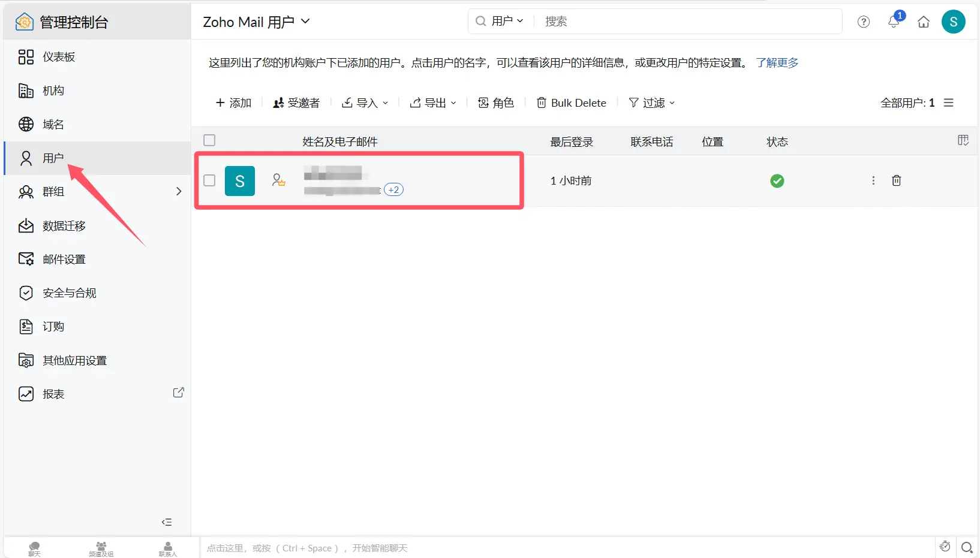This screenshot has height=558, width=980.
Task: Check the user row checkbox
Action: click(209, 180)
